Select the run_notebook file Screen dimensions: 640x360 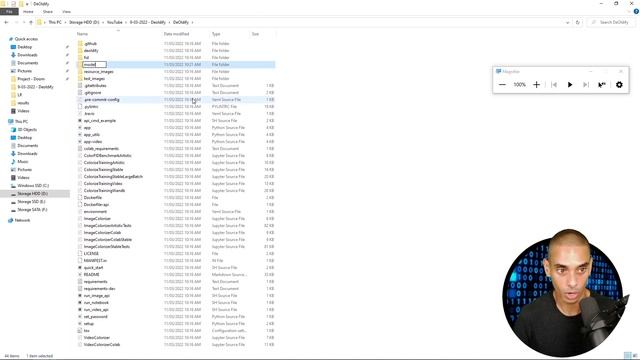[96, 303]
